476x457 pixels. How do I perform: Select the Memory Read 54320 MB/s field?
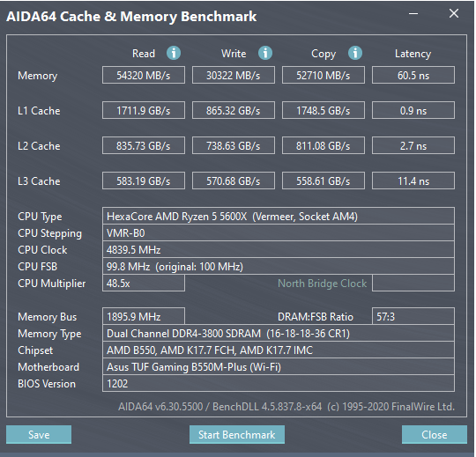tap(144, 75)
